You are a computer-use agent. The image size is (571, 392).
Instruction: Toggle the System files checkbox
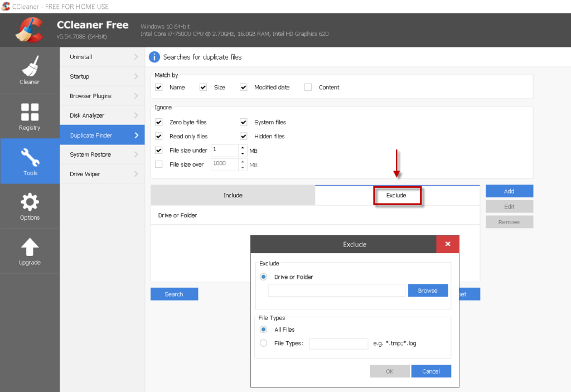point(244,122)
